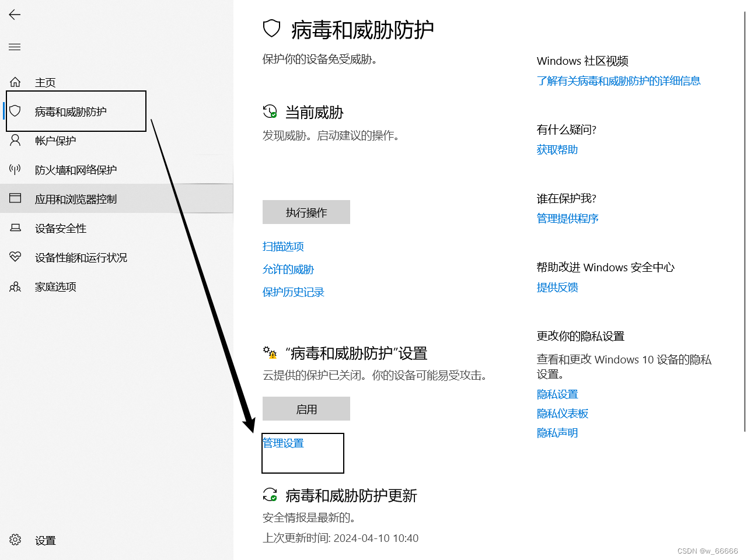Click the refresh icon by 病毒和威胁防护更新
Viewport: 747px width, 560px height.
point(270,495)
